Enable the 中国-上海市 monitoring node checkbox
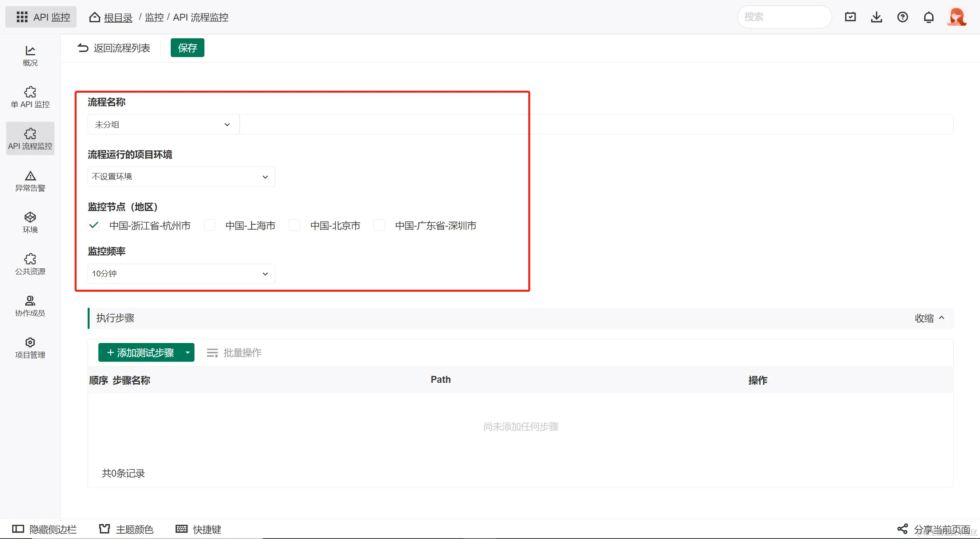This screenshot has width=980, height=539. [x=210, y=225]
